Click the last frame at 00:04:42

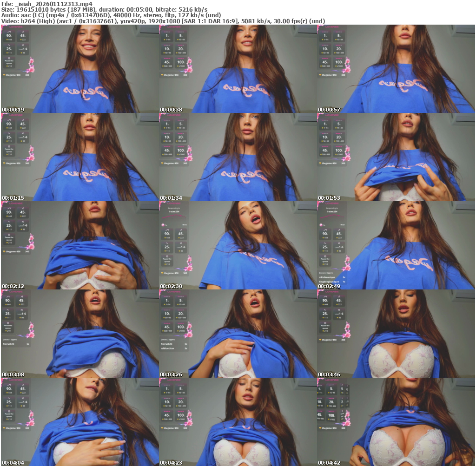tap(396, 422)
